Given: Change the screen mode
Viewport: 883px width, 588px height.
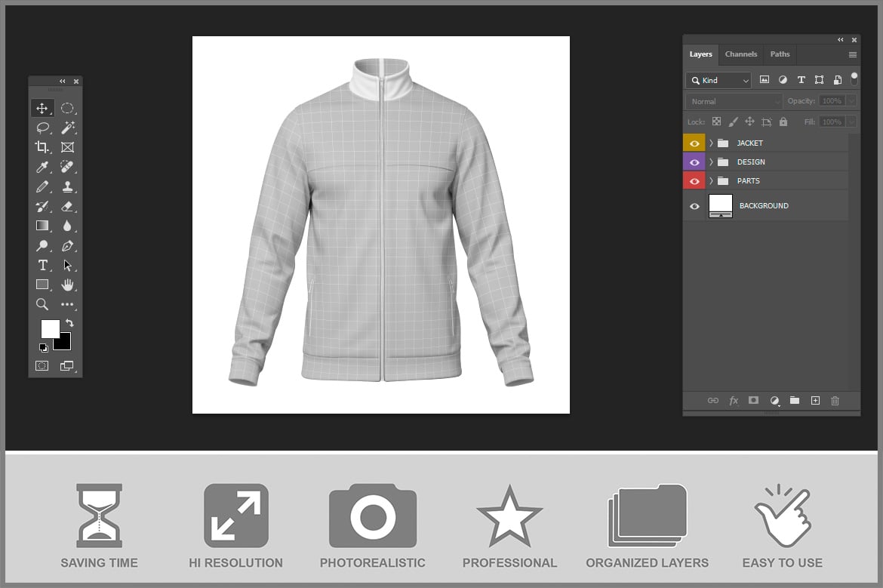Looking at the screenshot, I should 67,365.
